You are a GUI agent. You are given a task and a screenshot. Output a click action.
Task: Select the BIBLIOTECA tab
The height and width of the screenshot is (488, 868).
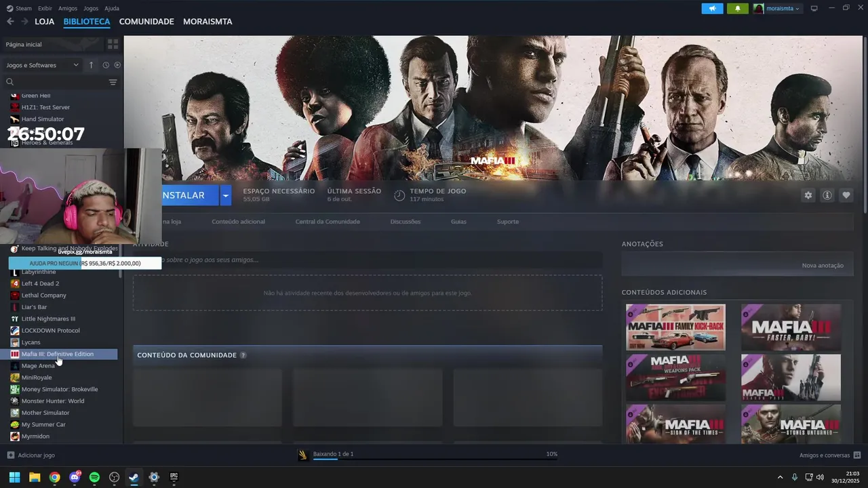point(87,22)
